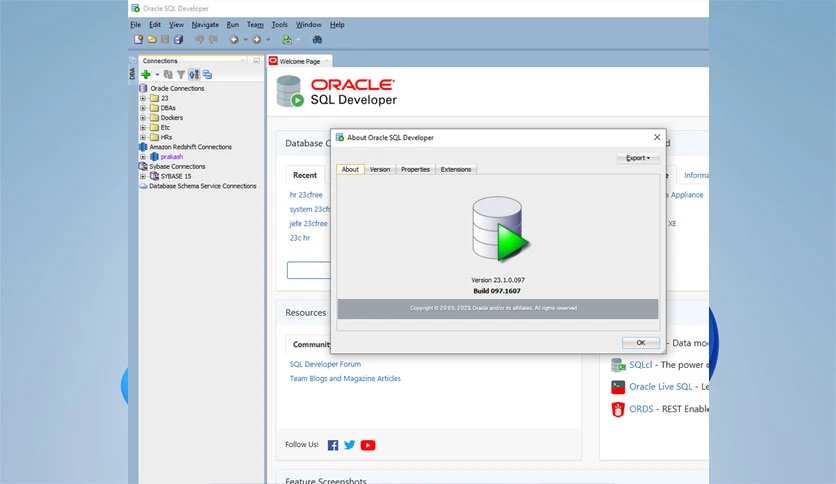Click the Undo toolbar icon
Screen dimensions: 836x484
(199, 39)
